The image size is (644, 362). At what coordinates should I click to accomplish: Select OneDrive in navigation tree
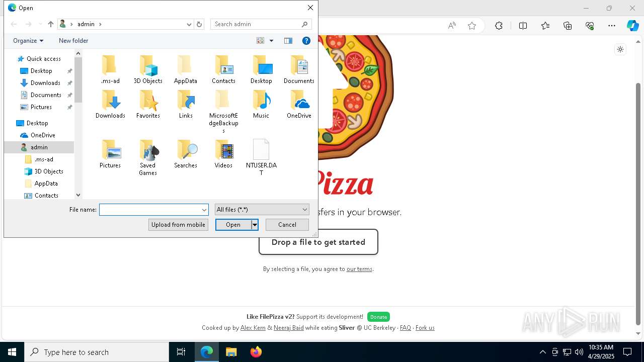point(43,135)
